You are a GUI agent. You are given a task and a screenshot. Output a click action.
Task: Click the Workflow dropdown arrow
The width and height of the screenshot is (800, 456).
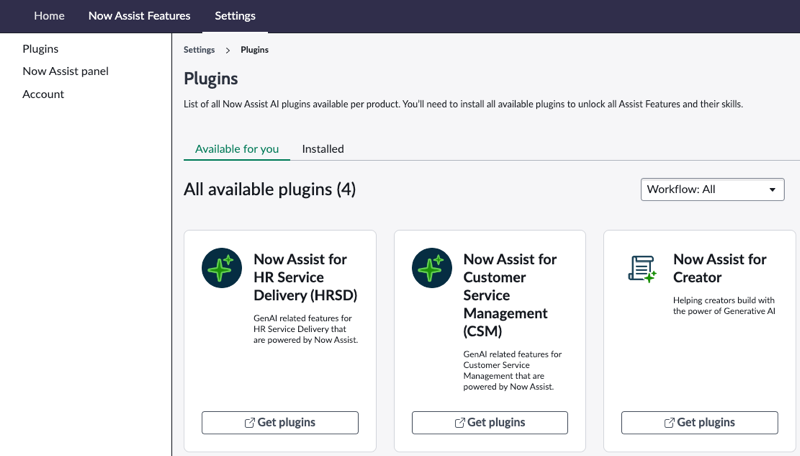point(772,190)
